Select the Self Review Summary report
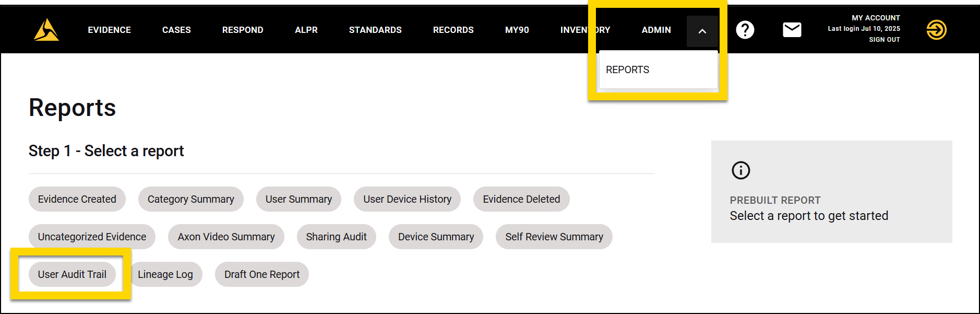The height and width of the screenshot is (314, 980). [554, 237]
